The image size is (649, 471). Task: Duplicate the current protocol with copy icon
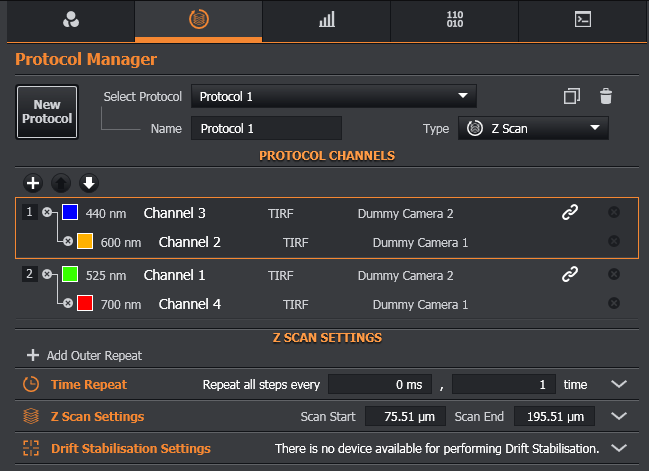[x=572, y=97]
